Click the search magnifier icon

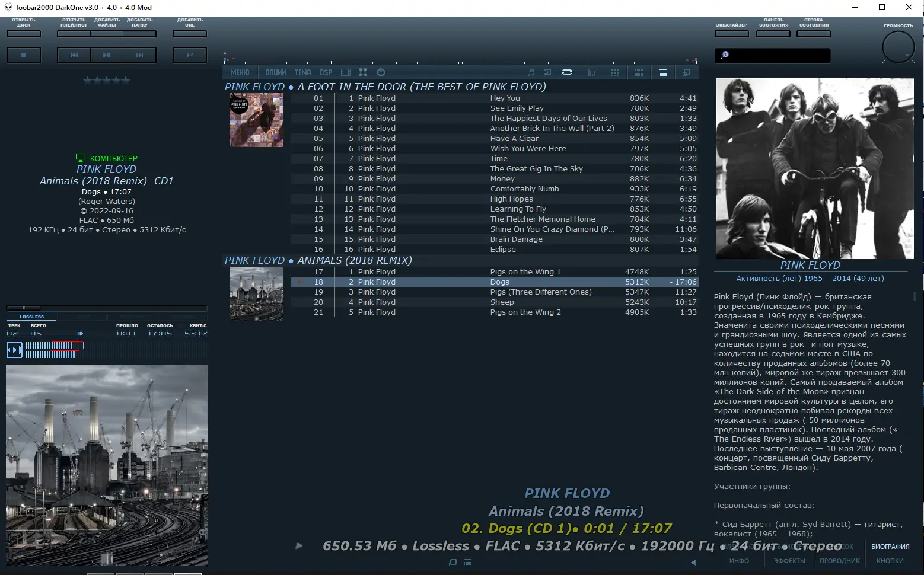tap(724, 55)
